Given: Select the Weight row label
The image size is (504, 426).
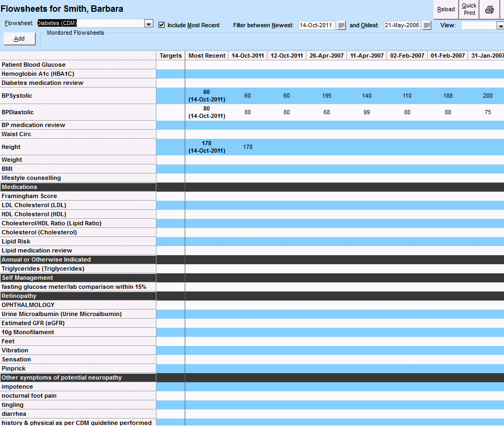Looking at the screenshot, I should pos(78,160).
